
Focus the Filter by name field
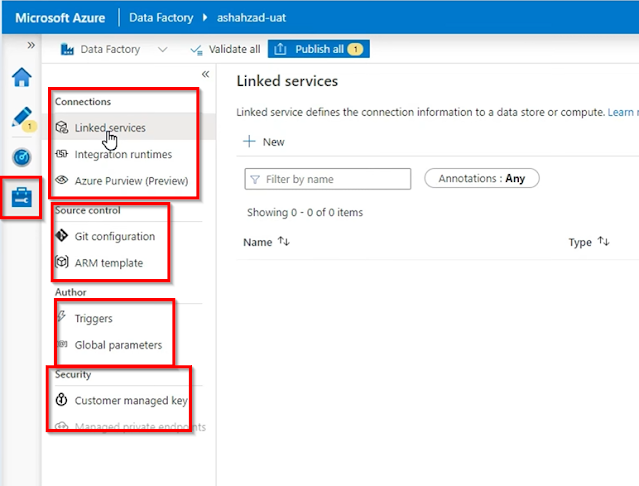(328, 179)
